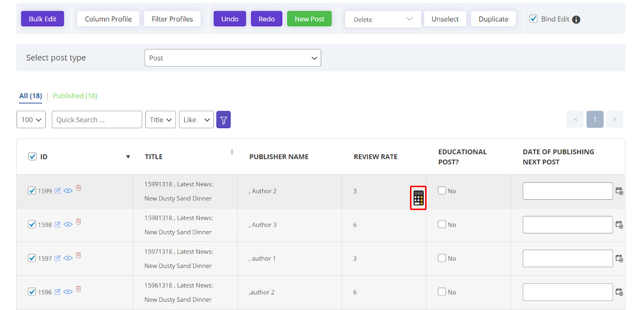644x310 pixels.
Task: Click publishing date input for row 1598
Action: point(567,225)
